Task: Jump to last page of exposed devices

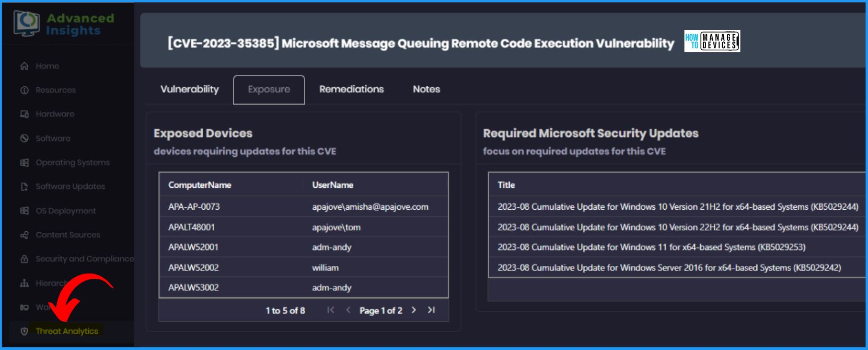Action: coord(431,310)
